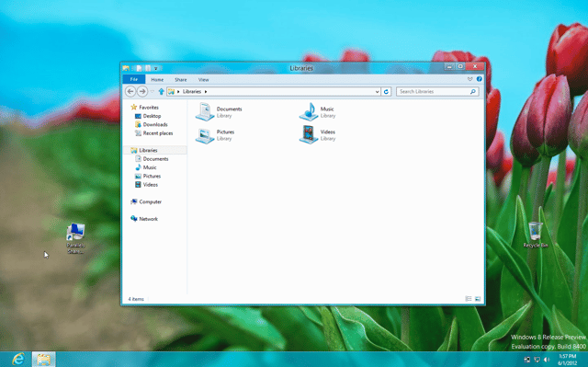Open the Music library in the file pane
The height and width of the screenshot is (367, 588).
[x=317, y=112]
